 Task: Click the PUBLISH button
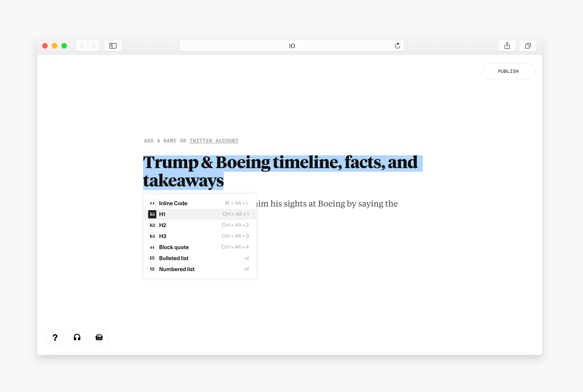tap(508, 71)
